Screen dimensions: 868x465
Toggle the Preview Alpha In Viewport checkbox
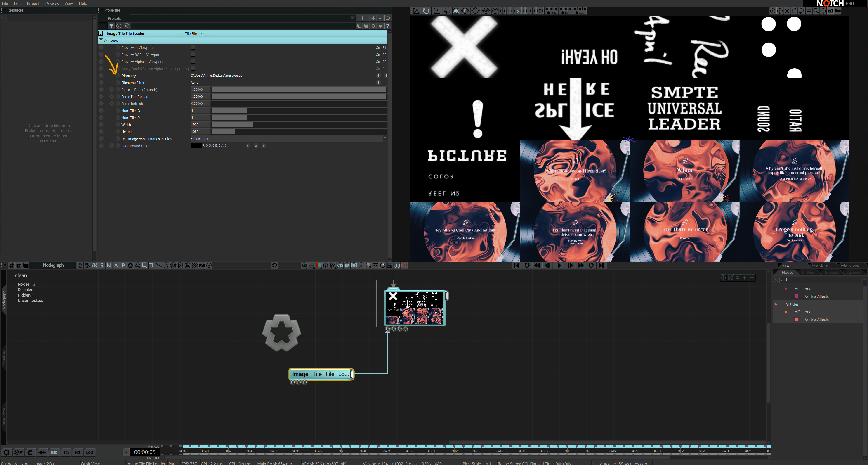pos(193,61)
